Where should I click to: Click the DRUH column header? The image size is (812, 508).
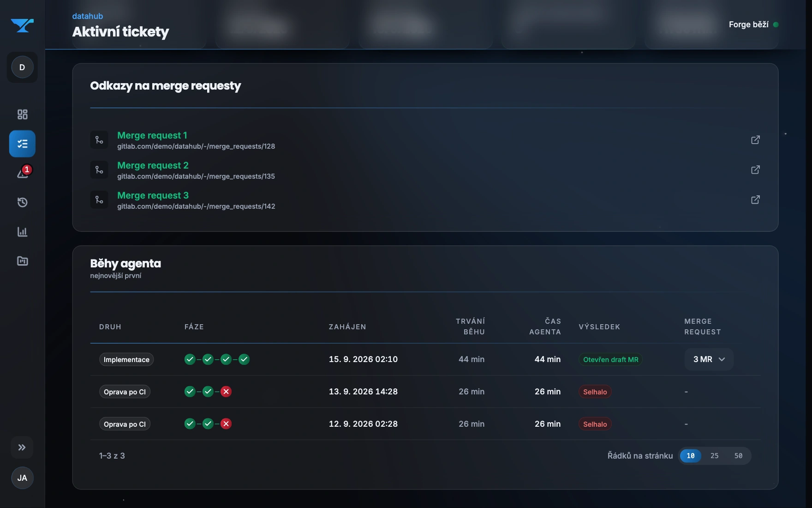point(110,327)
